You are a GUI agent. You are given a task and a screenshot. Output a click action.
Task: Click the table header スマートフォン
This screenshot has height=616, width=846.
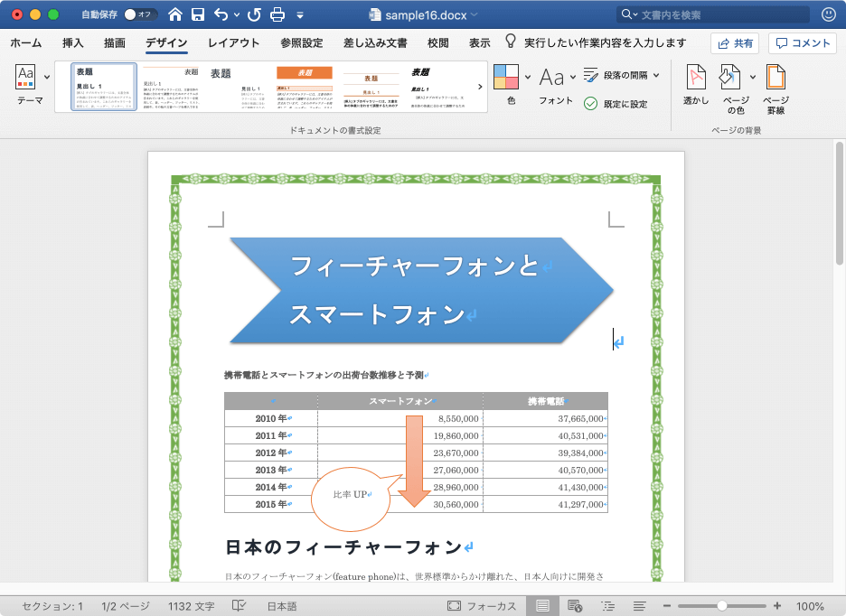(400, 401)
